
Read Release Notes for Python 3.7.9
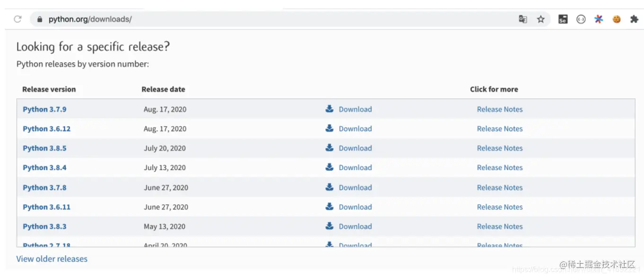point(500,109)
